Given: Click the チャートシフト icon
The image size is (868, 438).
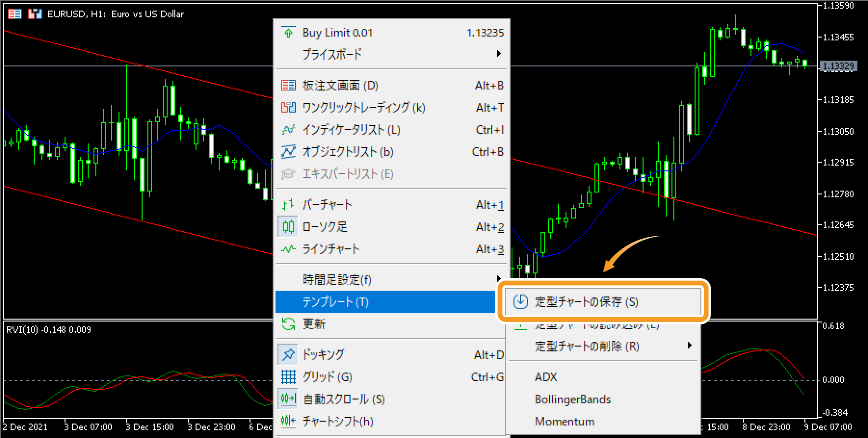Looking at the screenshot, I should point(289,421).
